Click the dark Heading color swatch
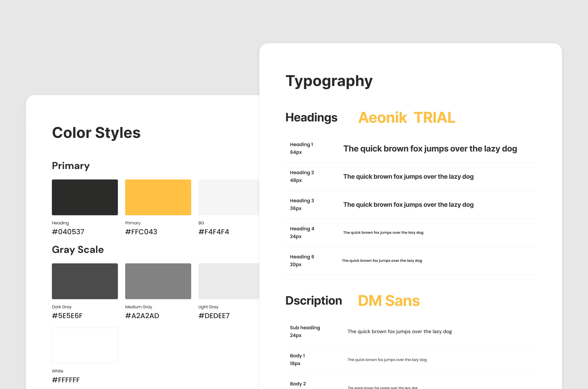This screenshot has width=588, height=389. pos(85,197)
